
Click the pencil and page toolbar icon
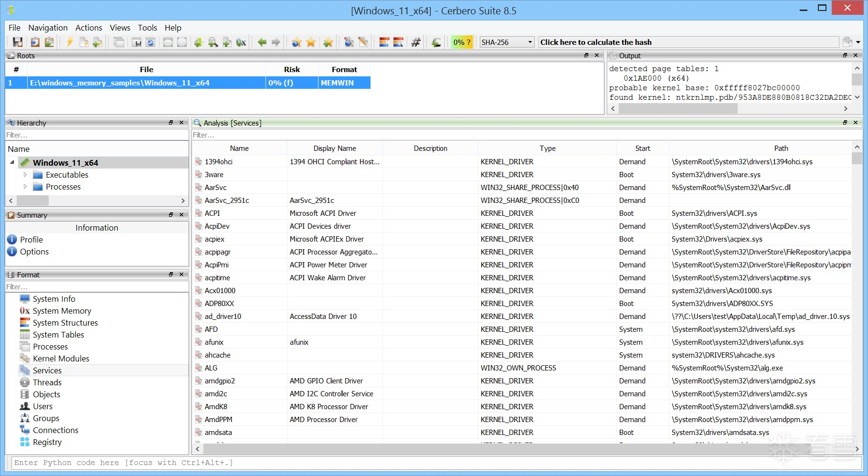point(363,42)
